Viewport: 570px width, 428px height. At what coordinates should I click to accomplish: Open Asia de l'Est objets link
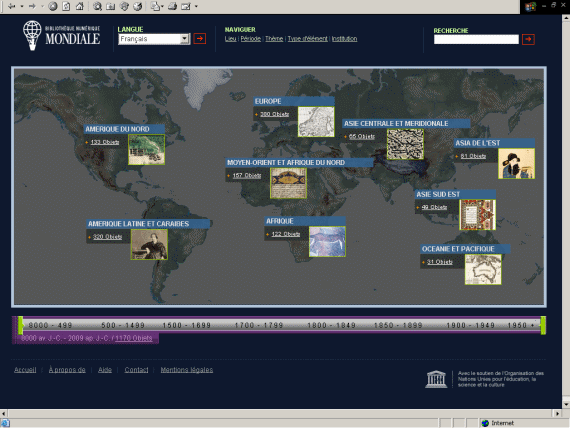click(473, 156)
